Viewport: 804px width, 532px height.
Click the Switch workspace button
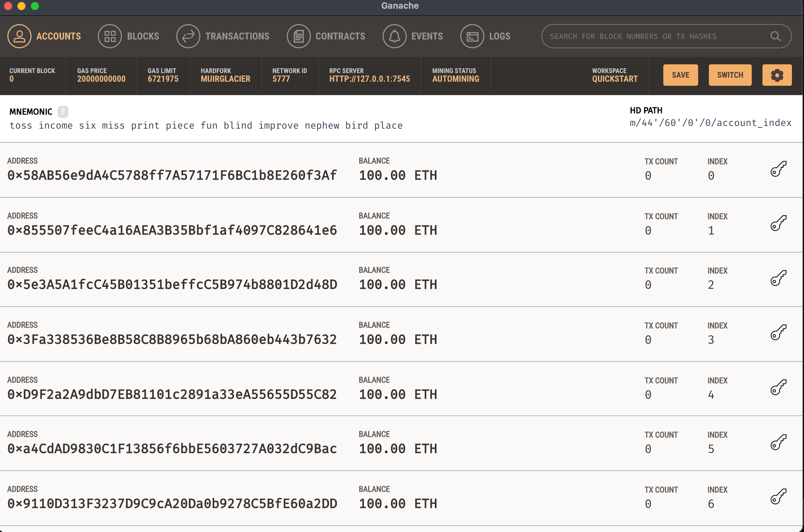730,75
